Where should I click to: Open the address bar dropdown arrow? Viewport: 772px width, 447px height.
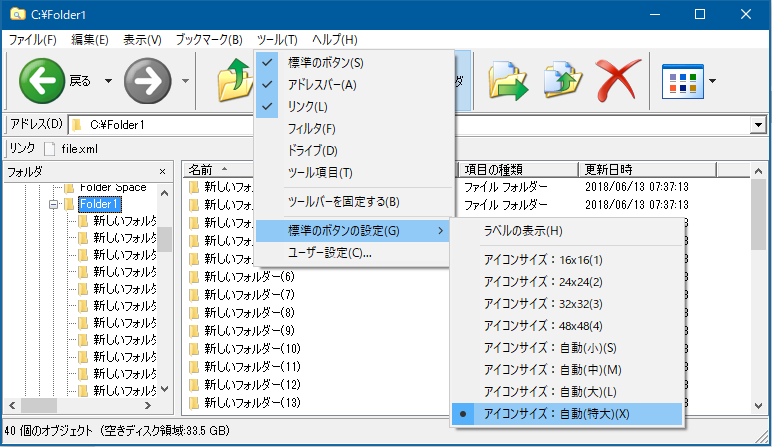coord(758,125)
